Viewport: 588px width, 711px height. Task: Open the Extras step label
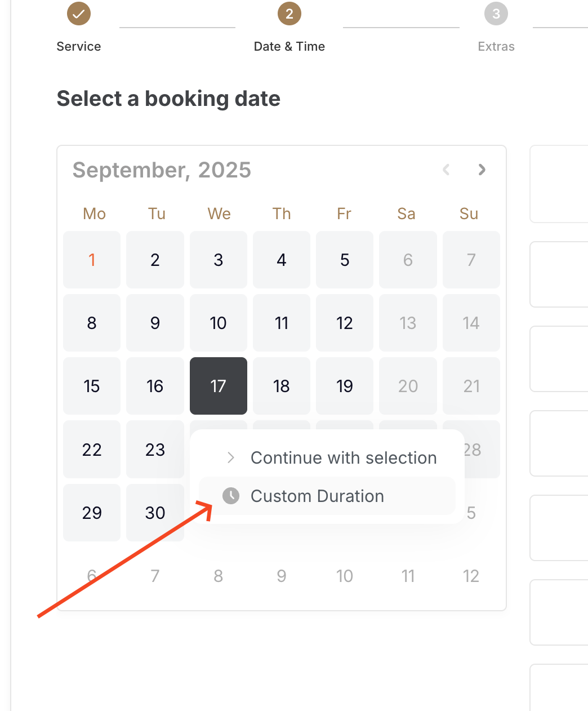pyautogui.click(x=496, y=46)
